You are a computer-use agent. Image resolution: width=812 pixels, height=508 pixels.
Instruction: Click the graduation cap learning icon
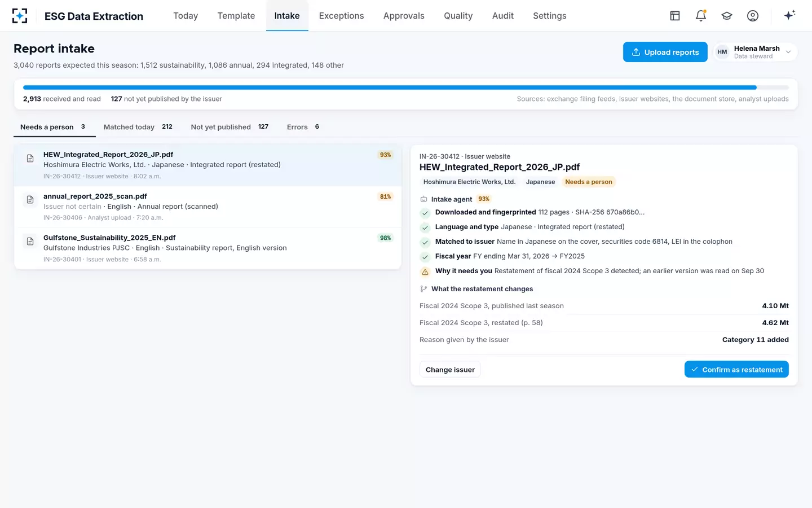[727, 16]
